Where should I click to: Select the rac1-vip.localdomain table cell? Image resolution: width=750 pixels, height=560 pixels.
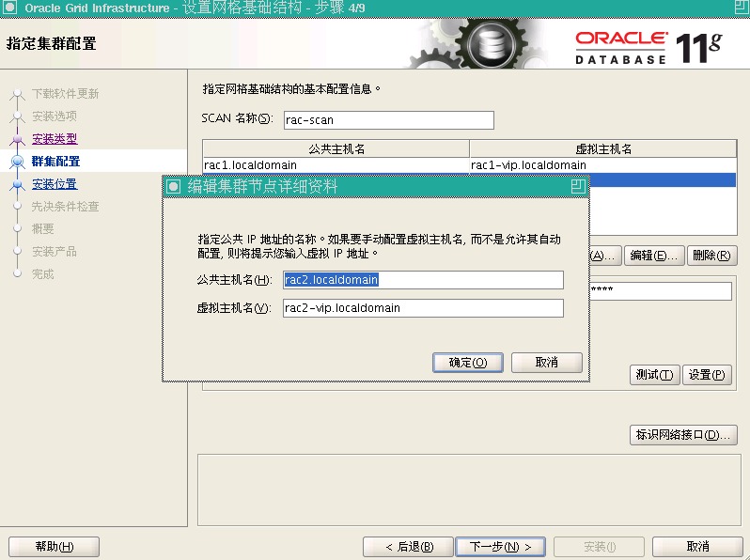[x=603, y=165]
